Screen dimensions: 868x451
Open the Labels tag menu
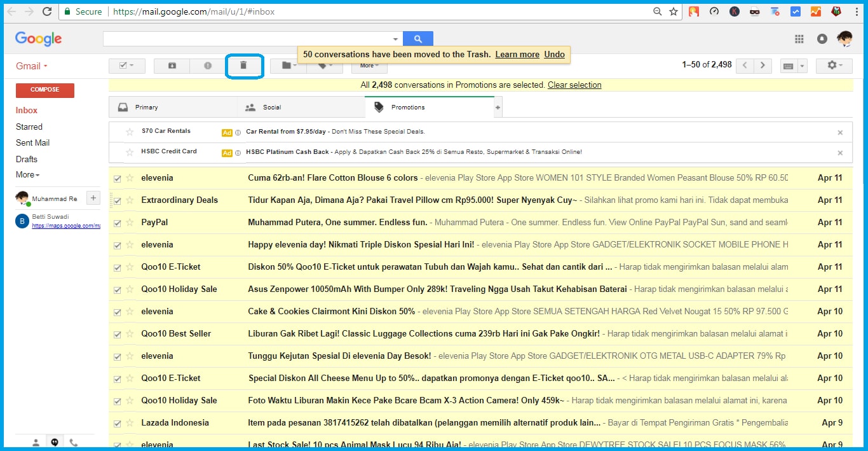(x=325, y=66)
